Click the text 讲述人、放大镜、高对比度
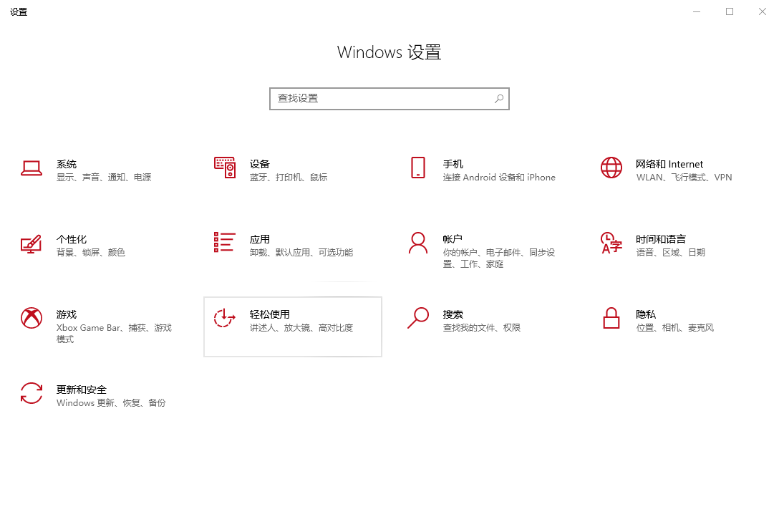The image size is (779, 532). pos(301,328)
